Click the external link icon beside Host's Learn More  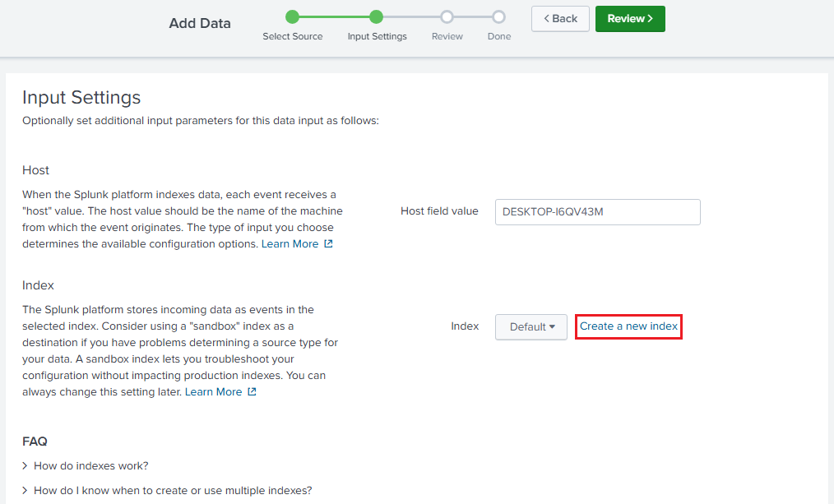click(327, 243)
